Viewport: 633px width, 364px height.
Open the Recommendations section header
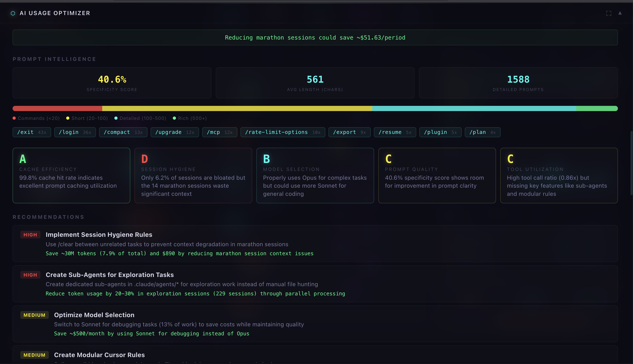48,217
